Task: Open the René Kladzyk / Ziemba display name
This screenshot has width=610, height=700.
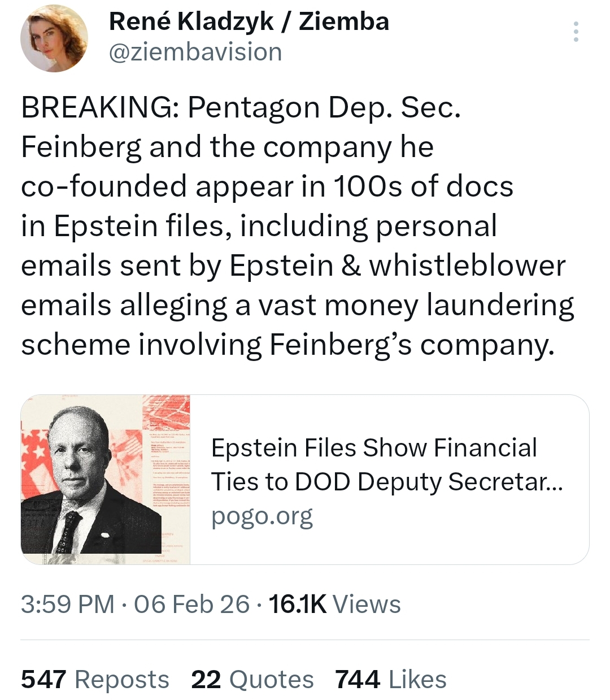Action: (x=249, y=21)
